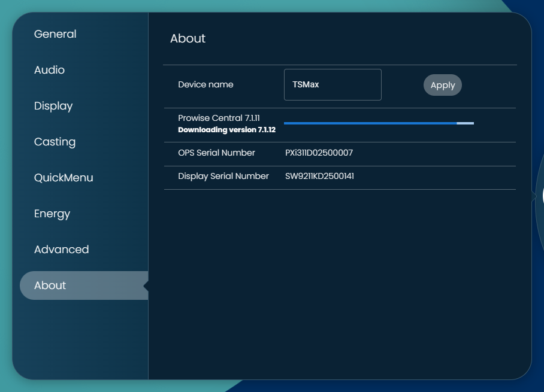
Task: Open the Casting settings page
Action: 55,142
